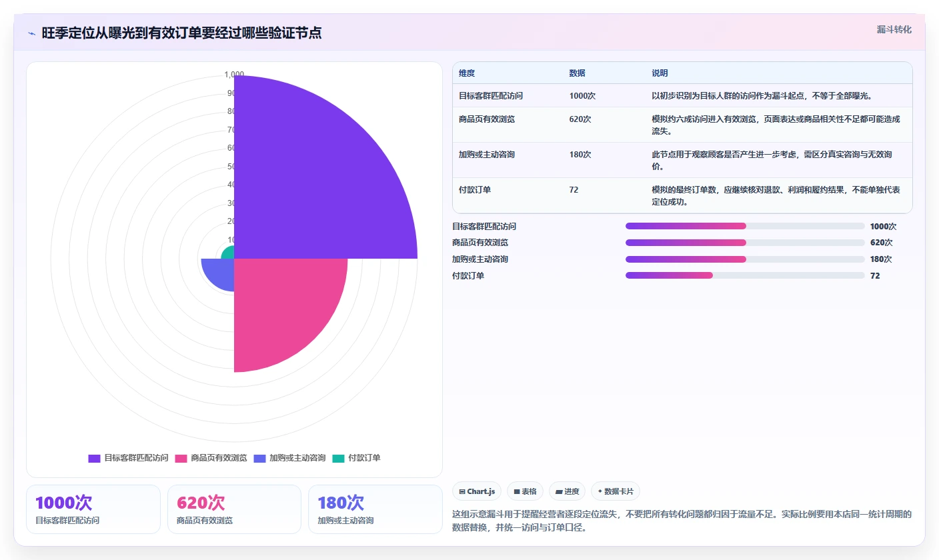Viewport: 939px width, 560px height.
Task: Click the progress bar for 商品页有效浏览
Action: click(x=745, y=243)
